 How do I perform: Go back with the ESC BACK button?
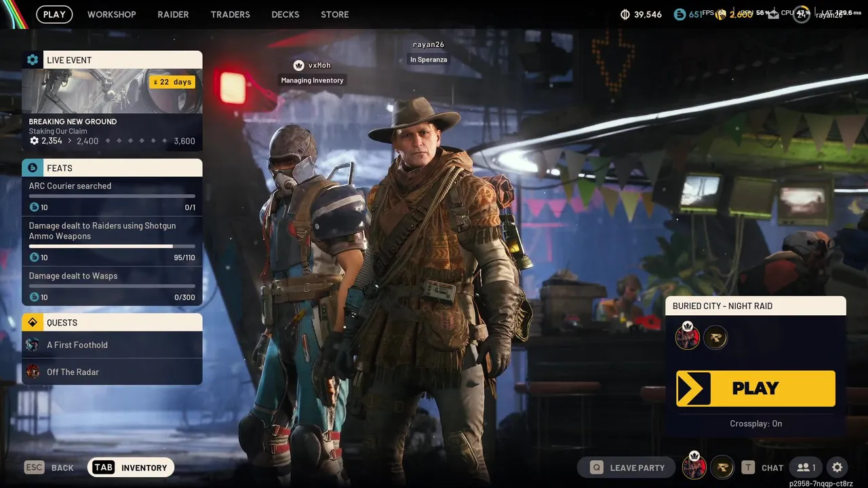pos(49,468)
